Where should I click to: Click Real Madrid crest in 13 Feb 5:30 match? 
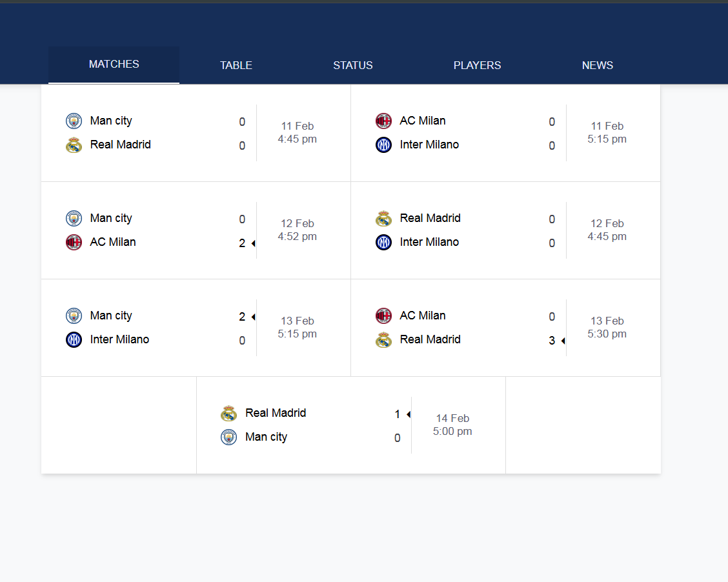point(384,340)
